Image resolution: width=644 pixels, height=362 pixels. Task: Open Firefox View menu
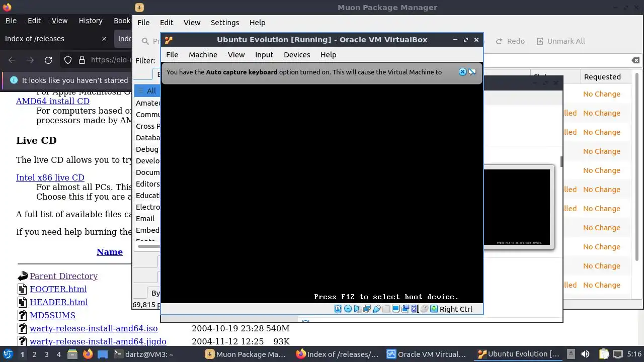coord(59,21)
